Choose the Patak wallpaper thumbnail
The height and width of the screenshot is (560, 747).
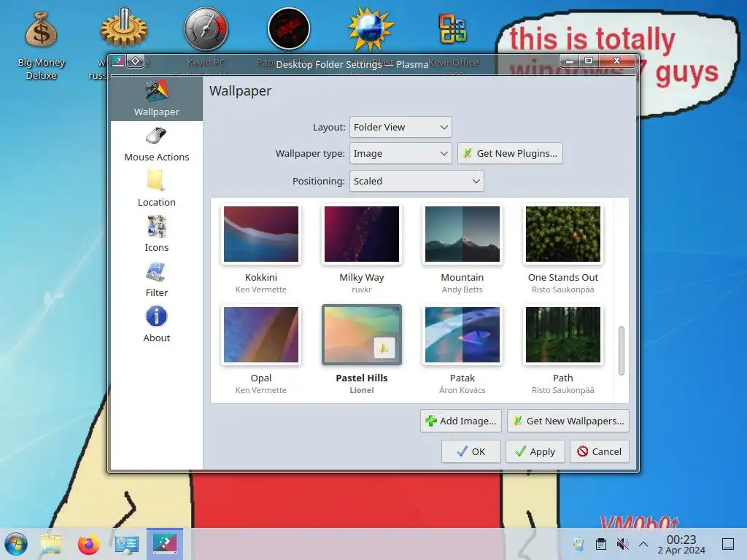point(462,334)
